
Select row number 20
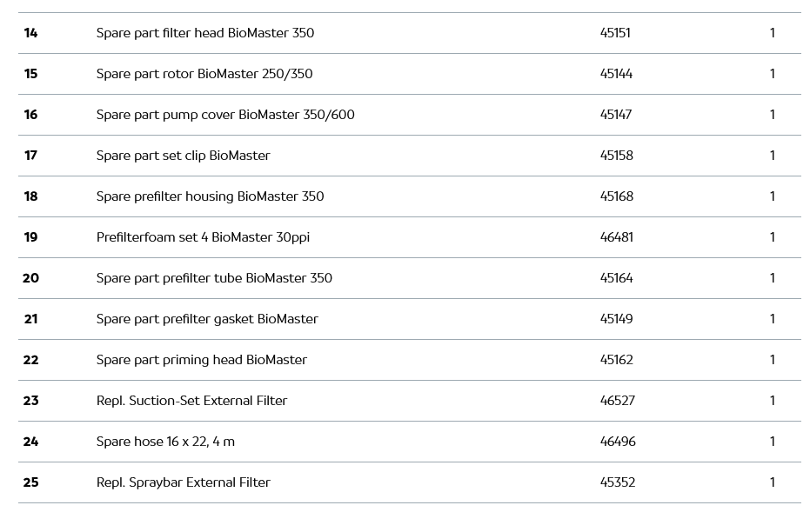point(31,278)
